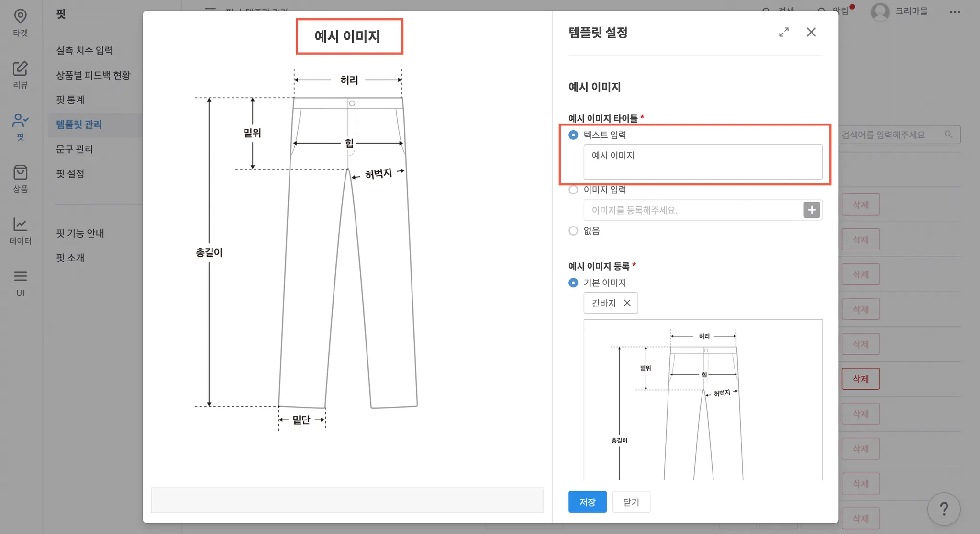Select the 텍스트 입력 radio option
Viewport: 980px width, 534px height.
[573, 135]
